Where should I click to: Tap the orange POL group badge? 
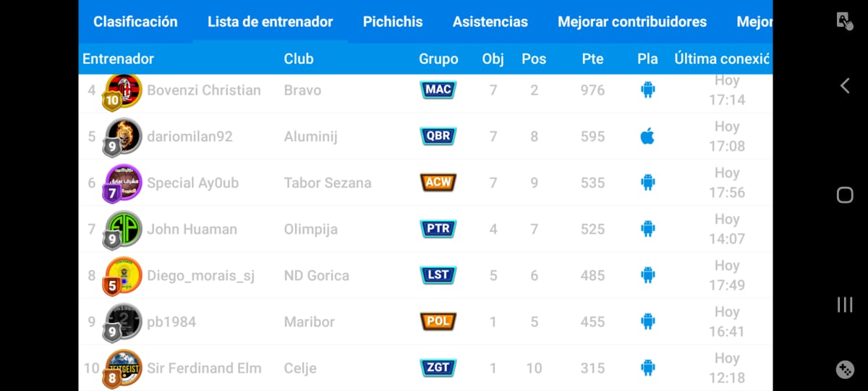point(438,321)
